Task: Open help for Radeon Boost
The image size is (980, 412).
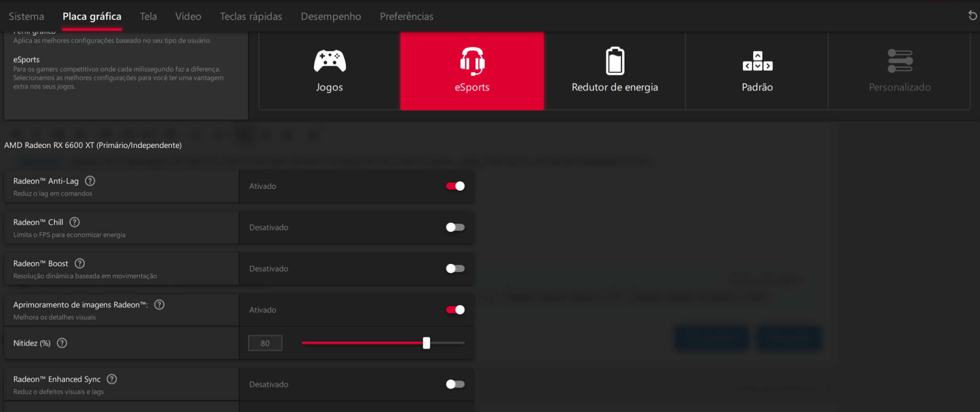Action: tap(80, 263)
